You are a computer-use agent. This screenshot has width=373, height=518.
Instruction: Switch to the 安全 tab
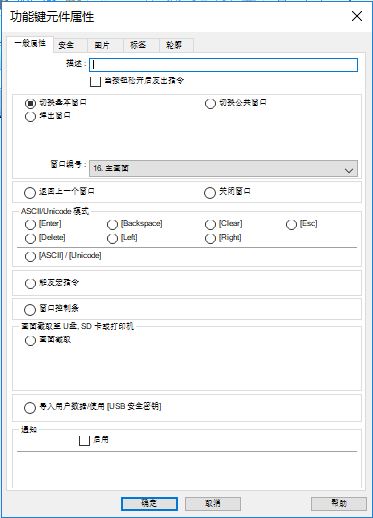tap(70, 45)
